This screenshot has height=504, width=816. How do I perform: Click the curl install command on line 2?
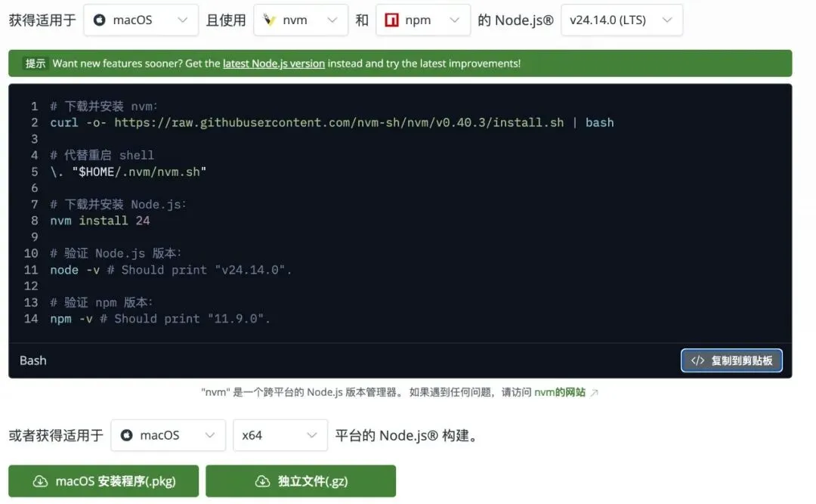coord(332,122)
